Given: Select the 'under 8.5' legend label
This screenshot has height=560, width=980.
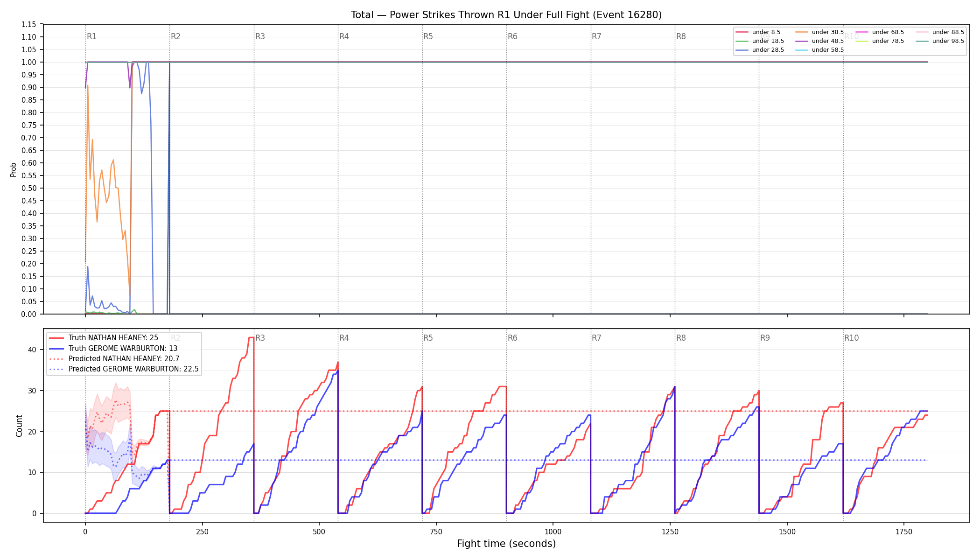Looking at the screenshot, I should tap(766, 32).
